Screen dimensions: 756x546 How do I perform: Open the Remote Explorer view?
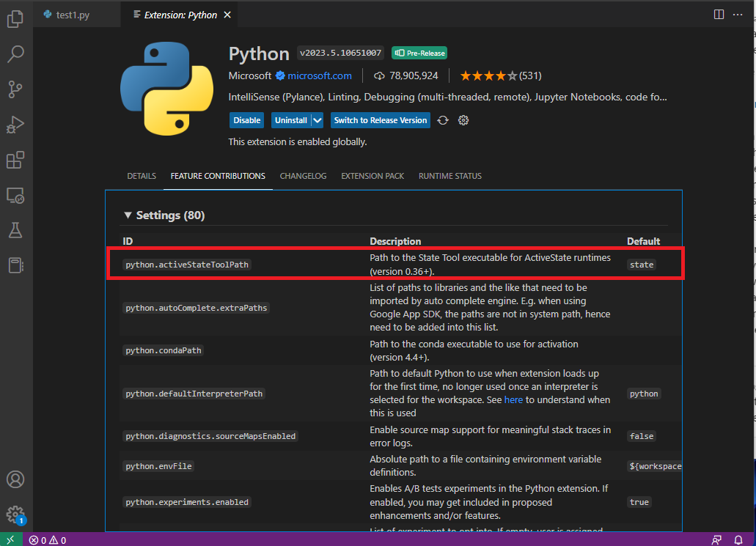(x=15, y=195)
